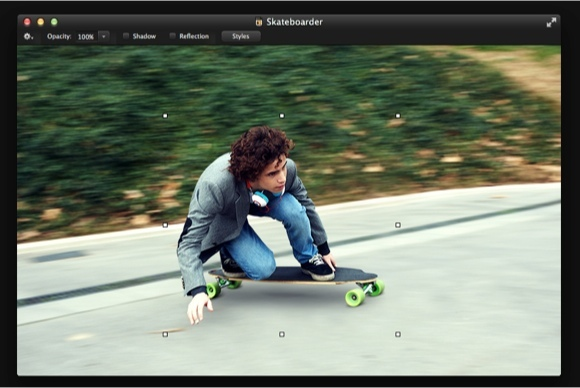Select the top-left selection handle

(x=165, y=116)
